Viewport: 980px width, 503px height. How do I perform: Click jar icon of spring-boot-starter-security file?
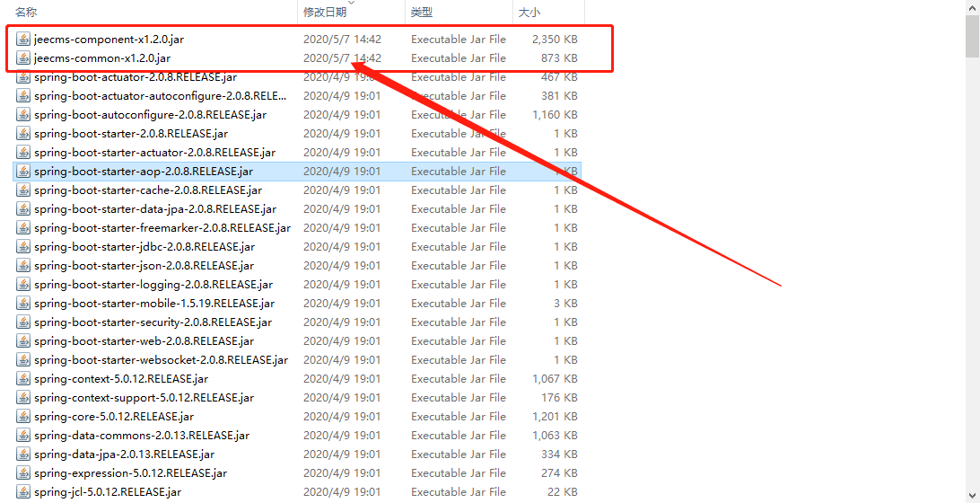pyautogui.click(x=23, y=322)
